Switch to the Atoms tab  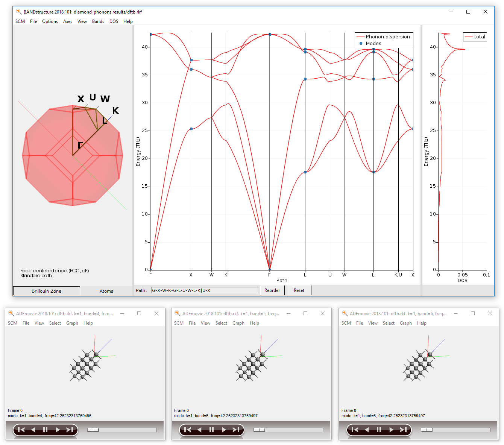tap(106, 291)
